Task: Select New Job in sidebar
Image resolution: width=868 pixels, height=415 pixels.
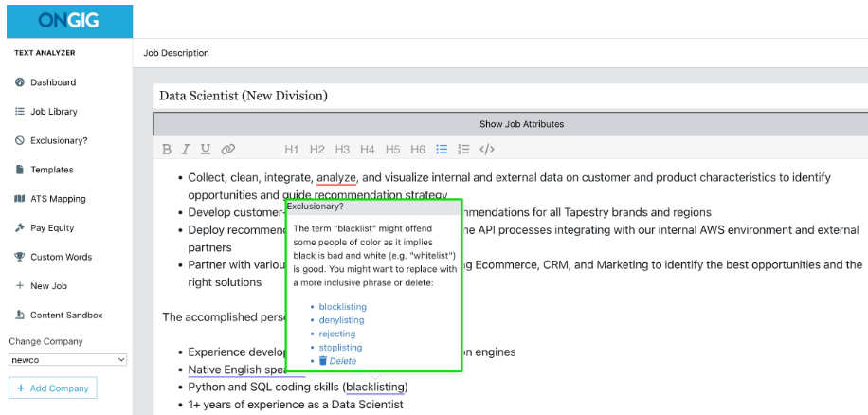Action: (x=48, y=285)
